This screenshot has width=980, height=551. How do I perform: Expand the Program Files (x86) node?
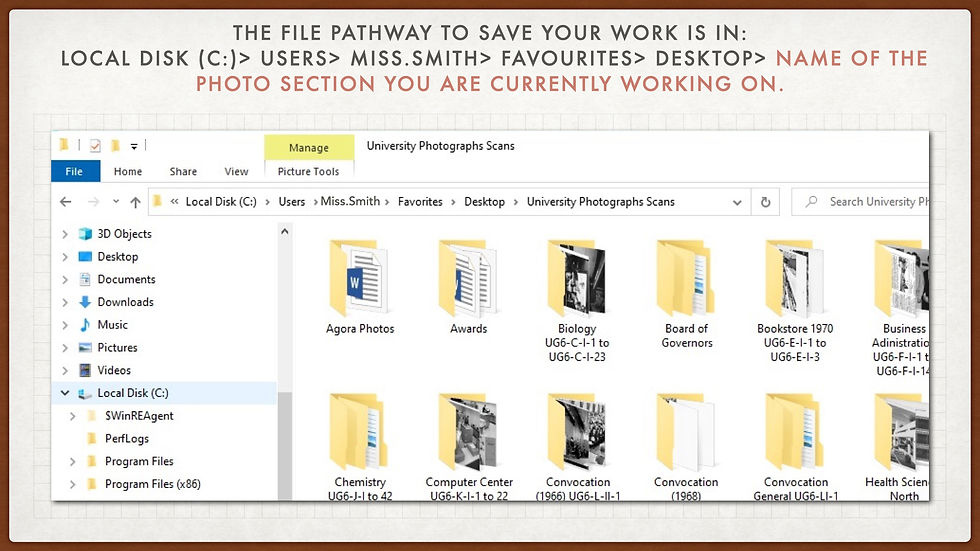pos(72,484)
